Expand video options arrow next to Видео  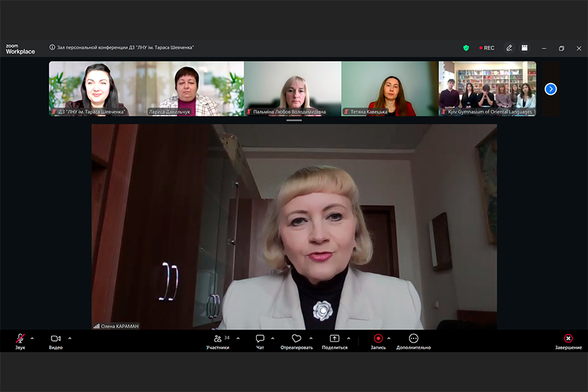coord(70,338)
